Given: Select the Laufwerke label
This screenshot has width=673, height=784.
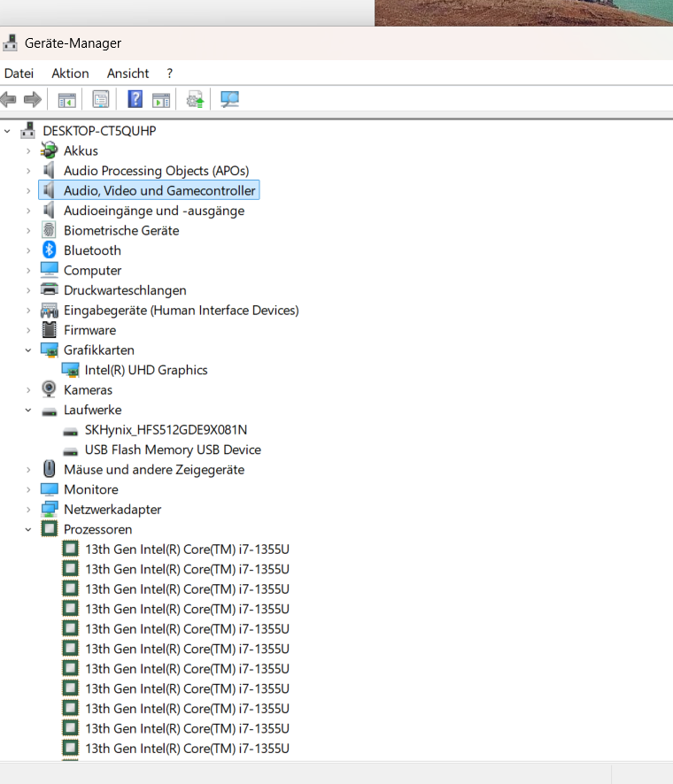Looking at the screenshot, I should coord(92,410).
